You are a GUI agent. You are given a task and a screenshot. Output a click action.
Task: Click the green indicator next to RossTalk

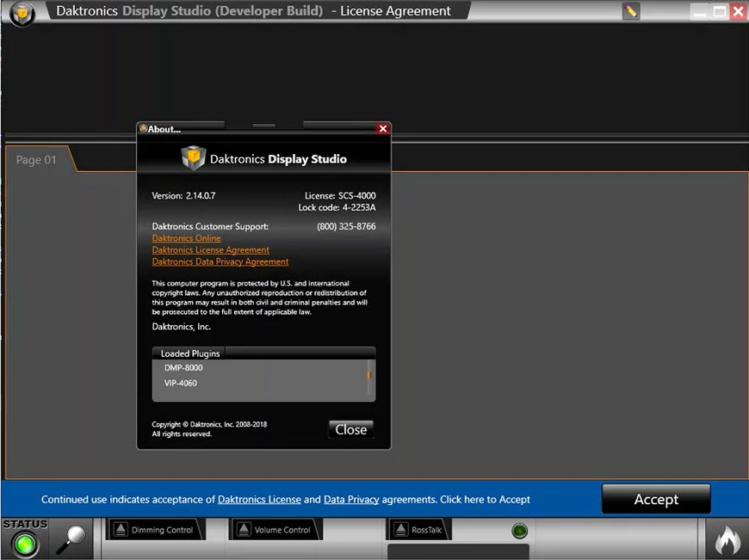tap(519, 532)
